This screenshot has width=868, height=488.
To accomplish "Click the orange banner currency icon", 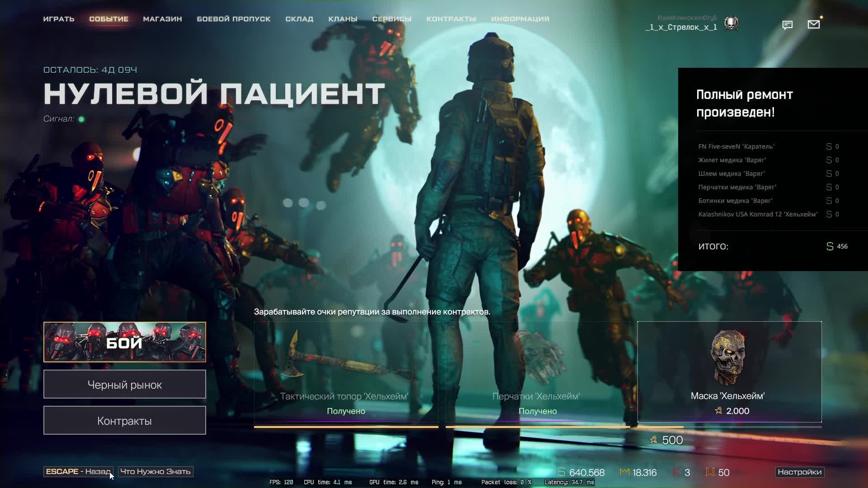I will [710, 472].
